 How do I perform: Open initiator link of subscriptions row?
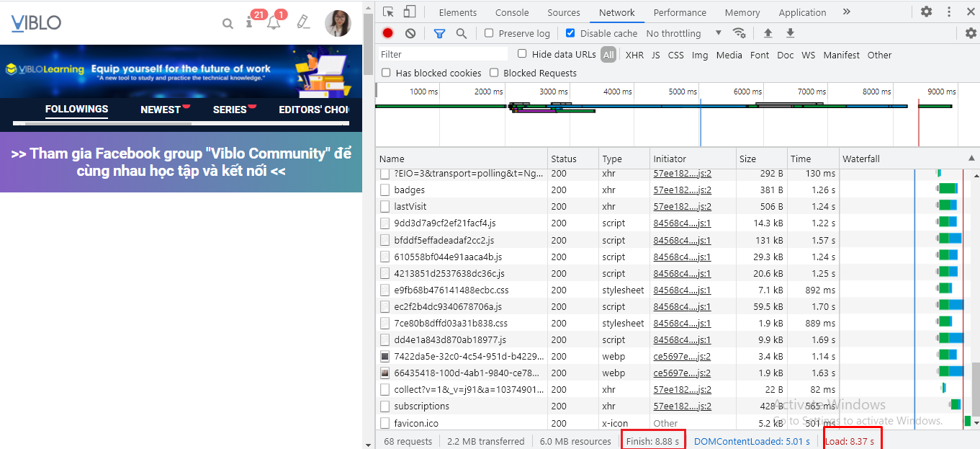tap(683, 406)
